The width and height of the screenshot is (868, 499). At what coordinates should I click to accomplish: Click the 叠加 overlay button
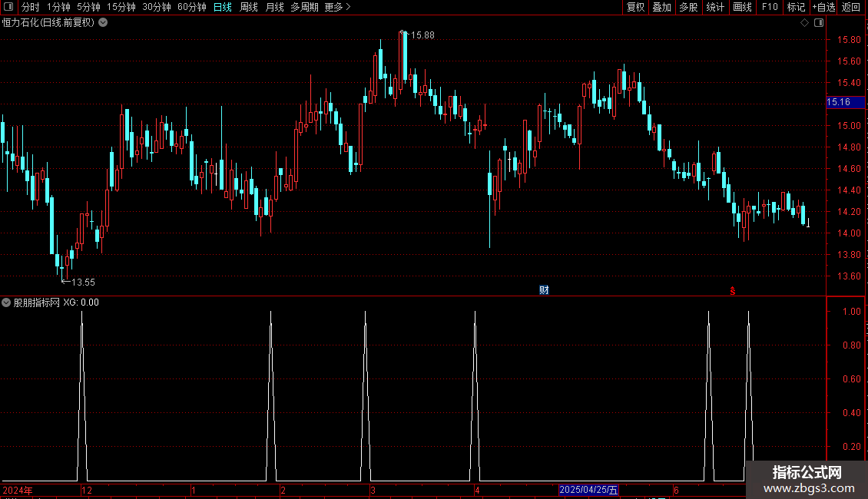pos(661,7)
